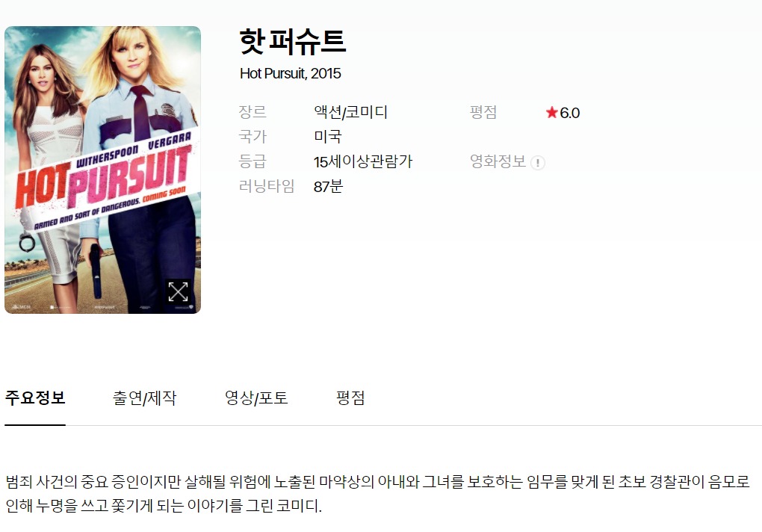Click the 영화정보 label

498,161
